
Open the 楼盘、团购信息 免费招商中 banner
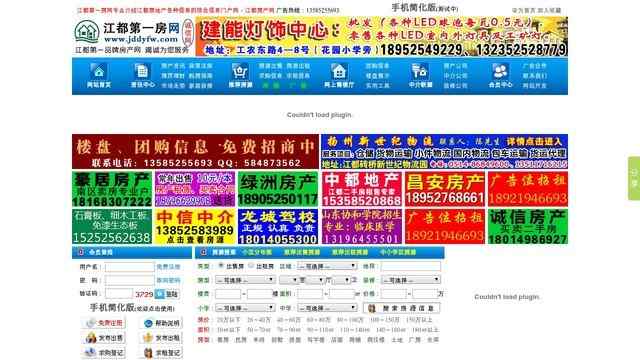[x=196, y=151]
